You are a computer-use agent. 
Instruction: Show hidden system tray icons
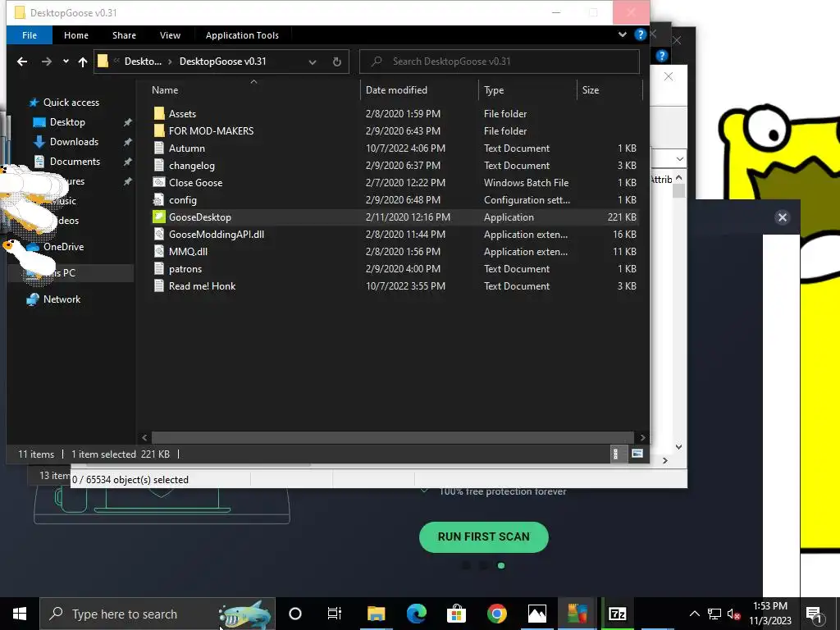(x=694, y=614)
